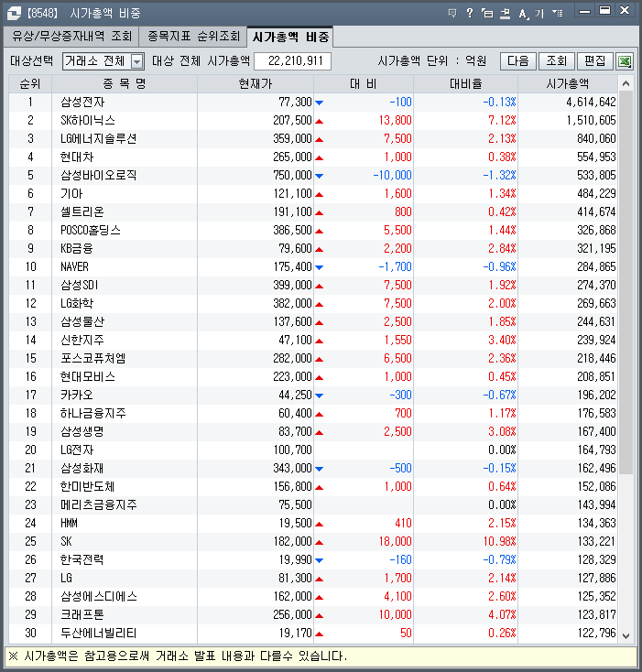Screen dimensions: 642x672
Task: Close the 시가총액 비중 window
Action: point(625,11)
